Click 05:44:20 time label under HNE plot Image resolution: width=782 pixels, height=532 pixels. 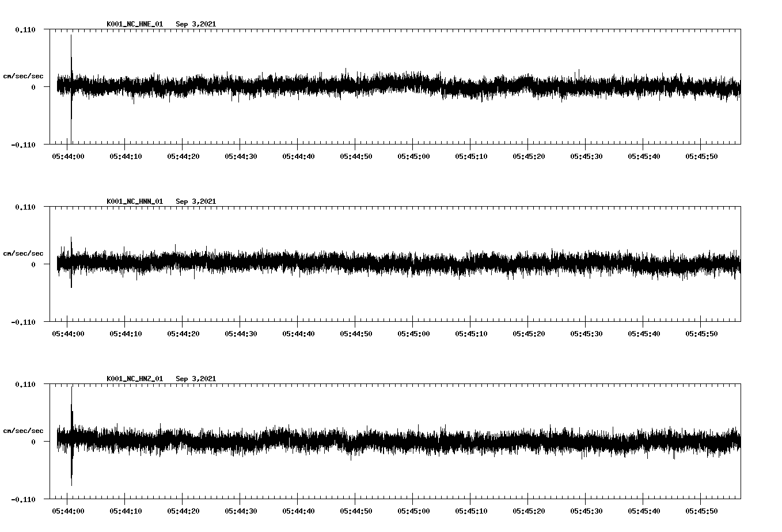tap(184, 156)
